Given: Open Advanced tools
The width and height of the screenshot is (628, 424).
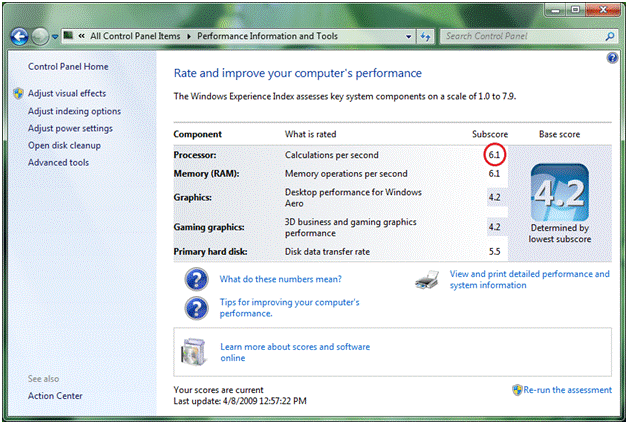Looking at the screenshot, I should (x=58, y=163).
